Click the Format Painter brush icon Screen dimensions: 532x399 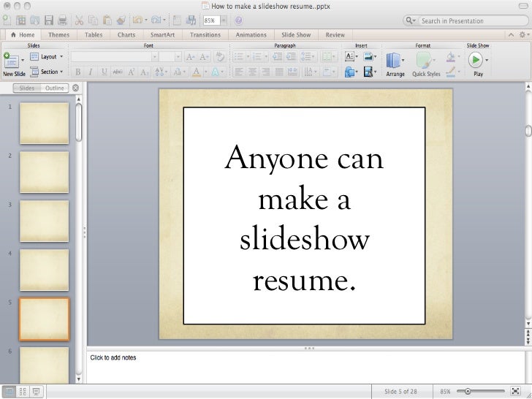121,20
